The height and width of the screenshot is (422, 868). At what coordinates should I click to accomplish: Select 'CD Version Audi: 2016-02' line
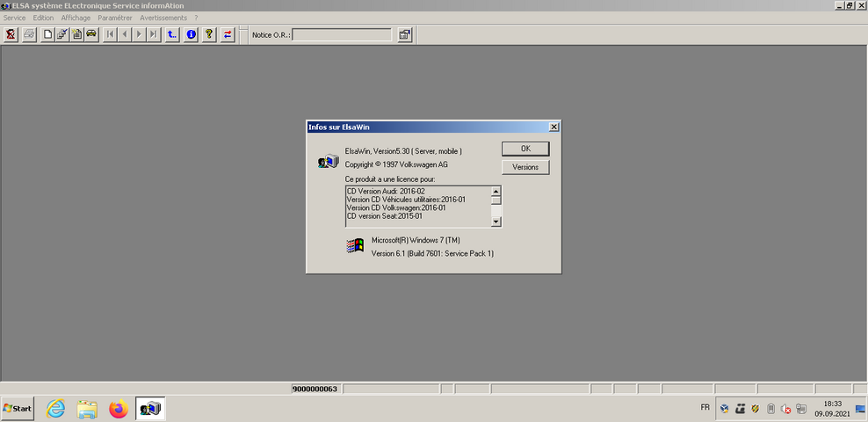point(386,191)
